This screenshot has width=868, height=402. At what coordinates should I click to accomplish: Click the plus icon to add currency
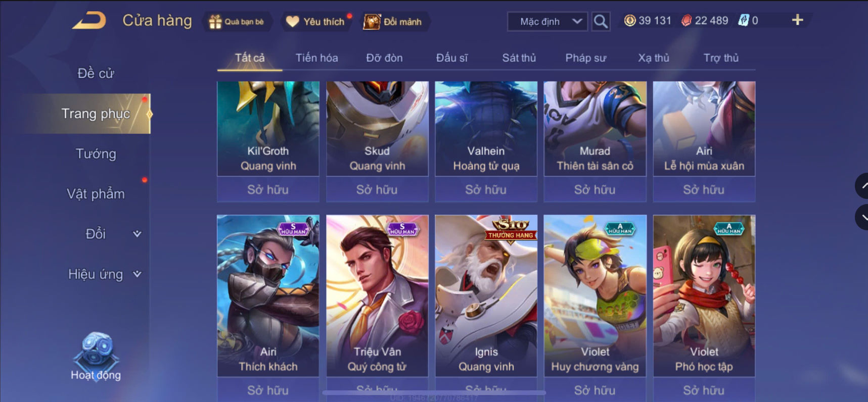click(797, 20)
